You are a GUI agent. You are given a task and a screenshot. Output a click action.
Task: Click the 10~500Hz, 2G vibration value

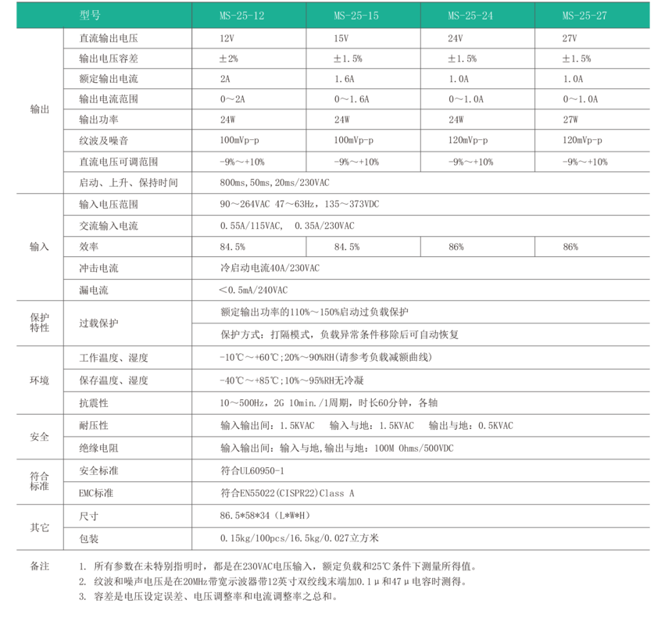pyautogui.click(x=329, y=403)
